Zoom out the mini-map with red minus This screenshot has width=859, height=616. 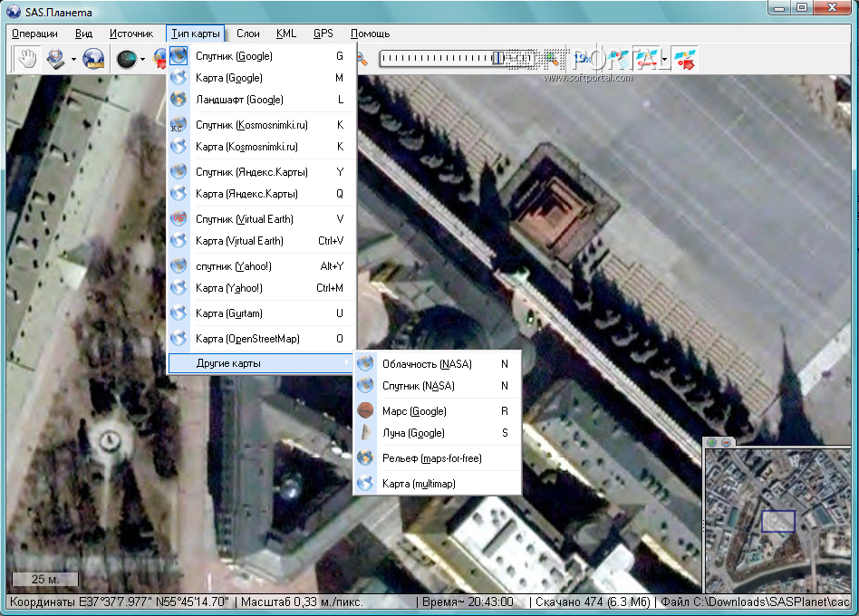tap(727, 442)
